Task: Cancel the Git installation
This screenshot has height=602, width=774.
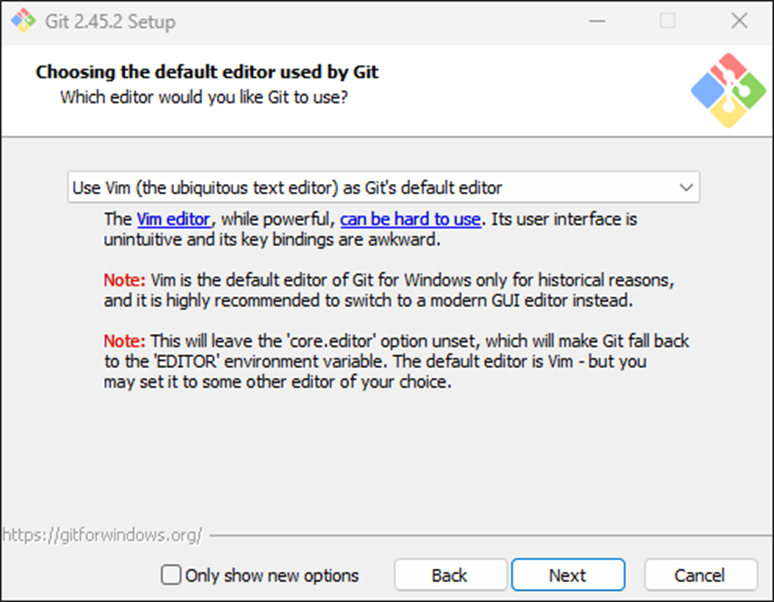Action: [700, 575]
